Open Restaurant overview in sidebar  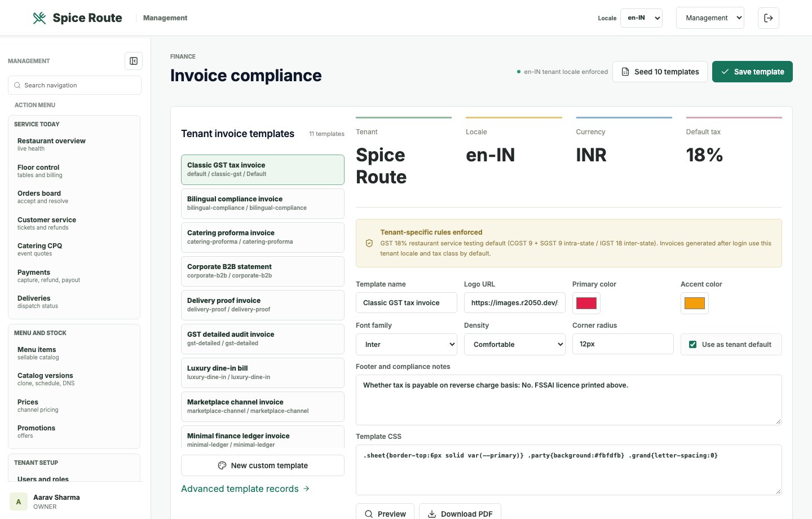pos(74,144)
